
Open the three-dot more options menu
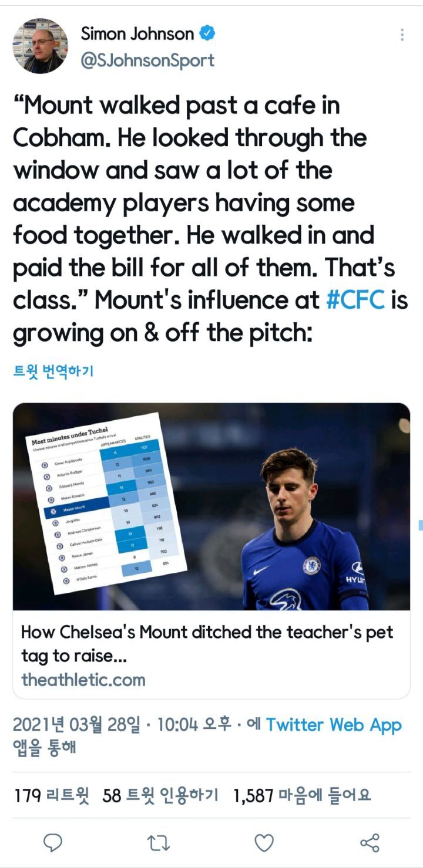point(402,35)
